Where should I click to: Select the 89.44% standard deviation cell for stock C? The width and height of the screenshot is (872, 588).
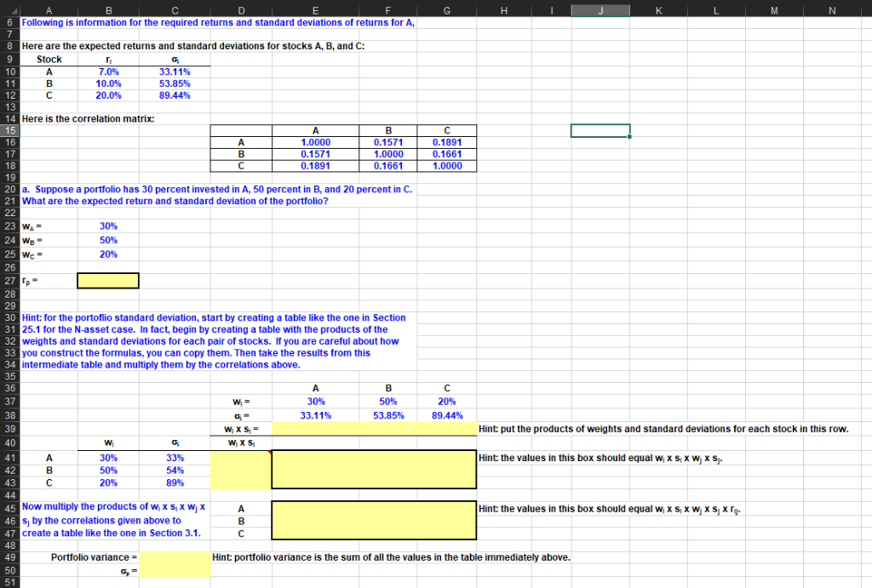point(174,95)
